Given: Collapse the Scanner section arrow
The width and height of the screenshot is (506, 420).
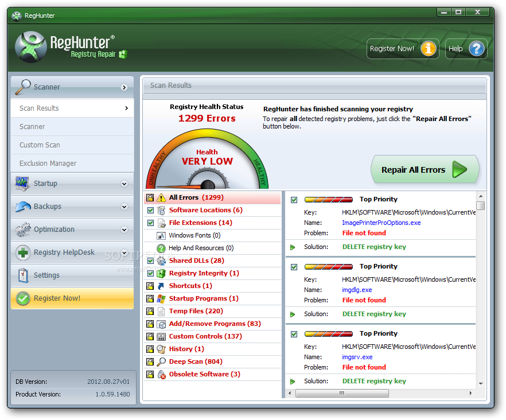Looking at the screenshot, I should tap(124, 87).
